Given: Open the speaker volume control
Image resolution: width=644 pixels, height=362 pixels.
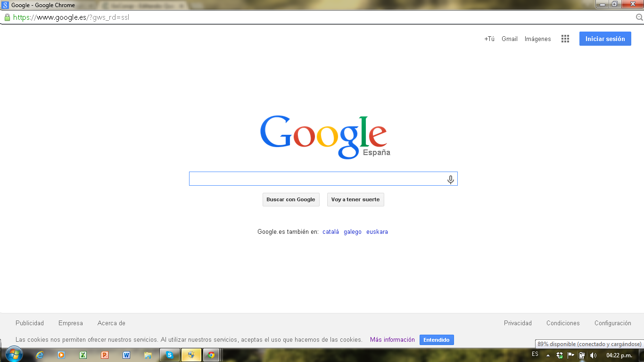Looking at the screenshot, I should coord(593,355).
